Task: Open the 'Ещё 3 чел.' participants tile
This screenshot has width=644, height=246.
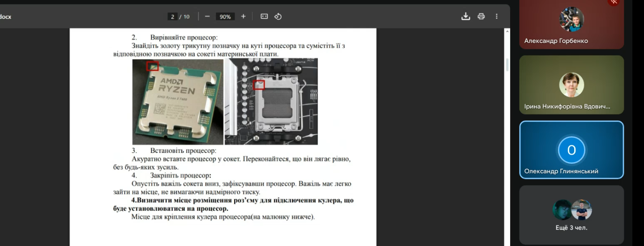Action: click(571, 215)
